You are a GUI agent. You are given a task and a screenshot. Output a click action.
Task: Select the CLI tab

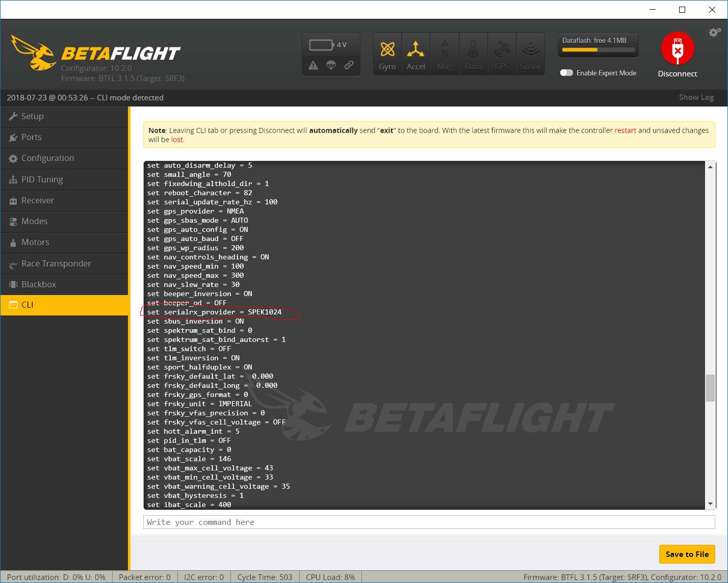tap(64, 305)
